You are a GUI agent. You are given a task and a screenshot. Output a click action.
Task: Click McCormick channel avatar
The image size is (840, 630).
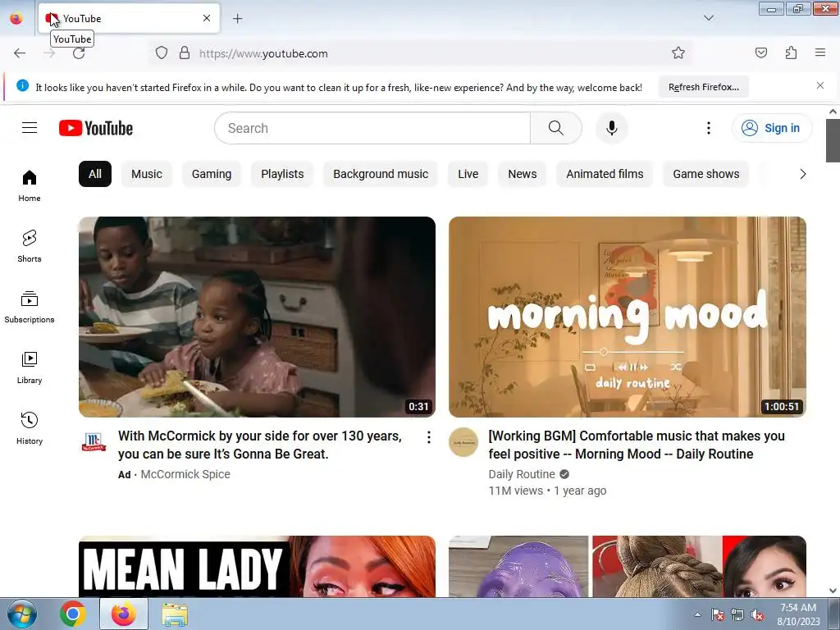[x=94, y=442]
